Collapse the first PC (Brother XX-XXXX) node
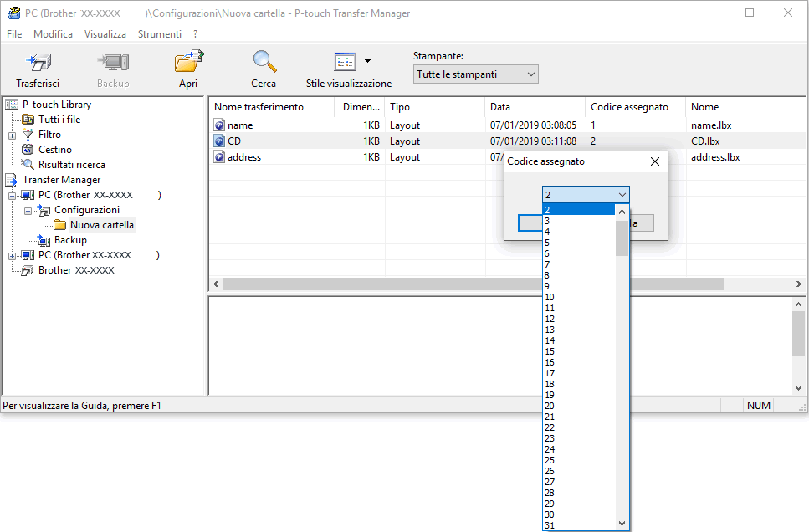The width and height of the screenshot is (809, 532). [12, 196]
